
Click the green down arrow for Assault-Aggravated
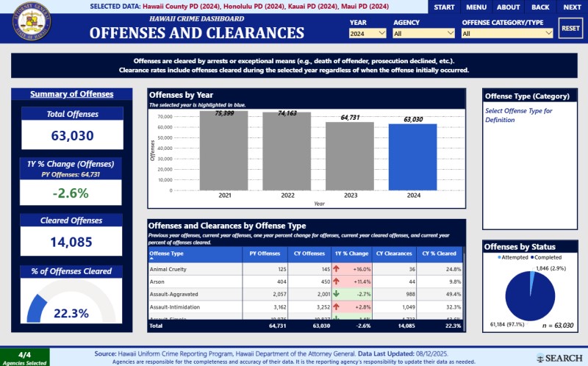tap(337, 294)
